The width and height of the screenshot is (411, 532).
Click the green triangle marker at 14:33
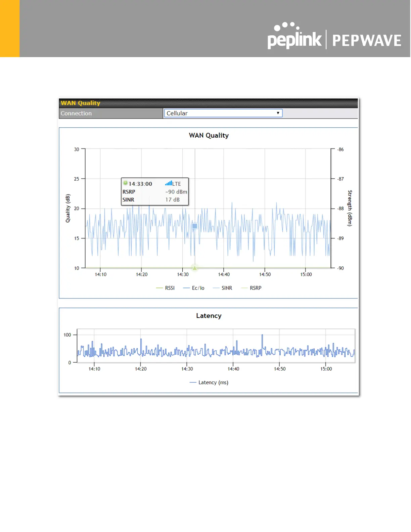(x=195, y=268)
